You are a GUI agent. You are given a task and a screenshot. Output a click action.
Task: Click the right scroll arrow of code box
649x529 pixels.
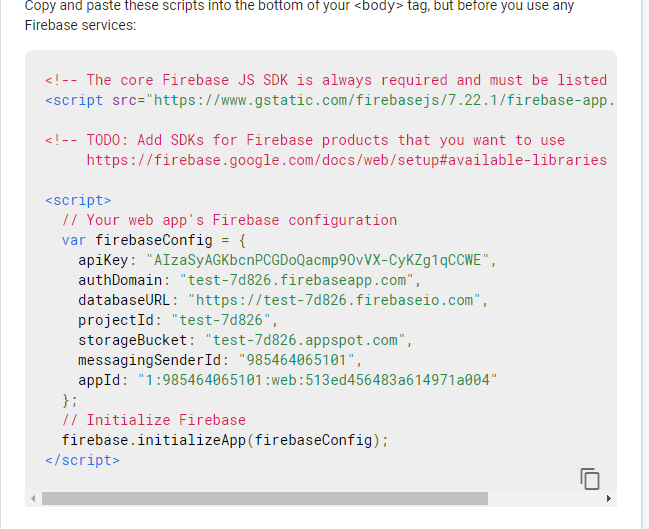[x=609, y=498]
